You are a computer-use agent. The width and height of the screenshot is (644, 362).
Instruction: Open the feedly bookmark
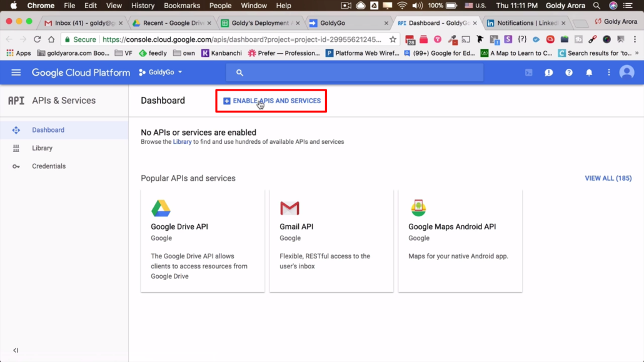[x=153, y=53]
